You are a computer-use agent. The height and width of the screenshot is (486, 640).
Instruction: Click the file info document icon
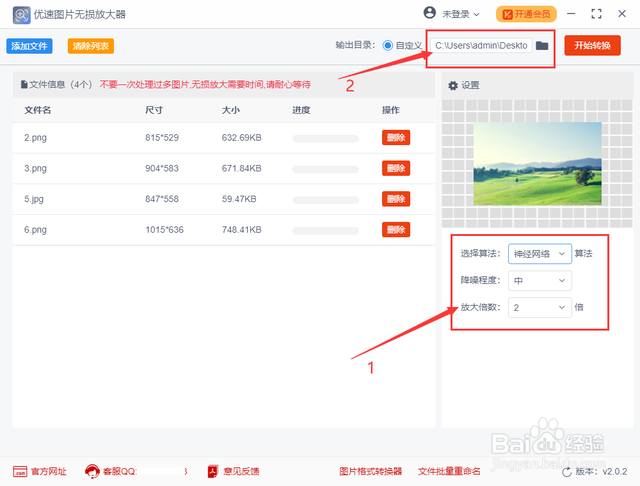pos(24,84)
